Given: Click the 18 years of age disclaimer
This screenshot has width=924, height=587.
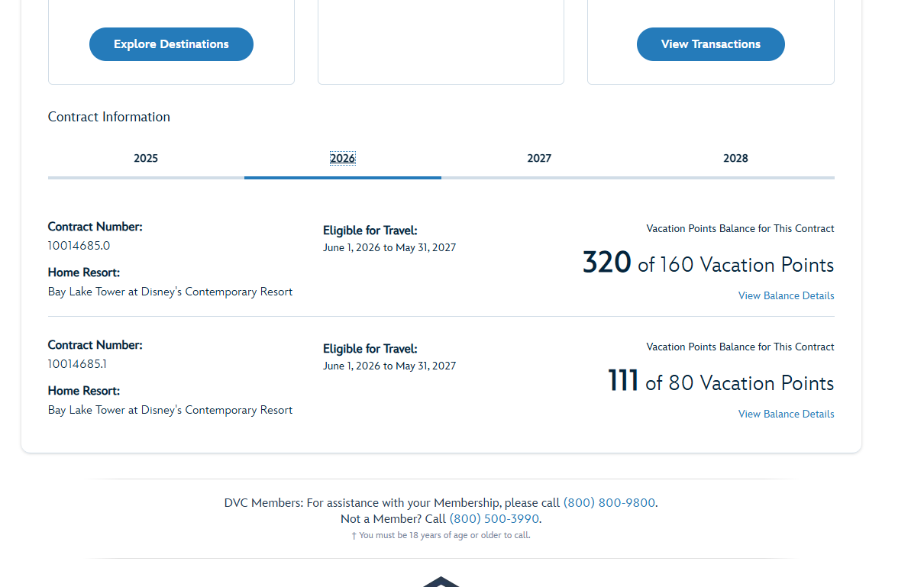Looking at the screenshot, I should pyautogui.click(x=441, y=536).
